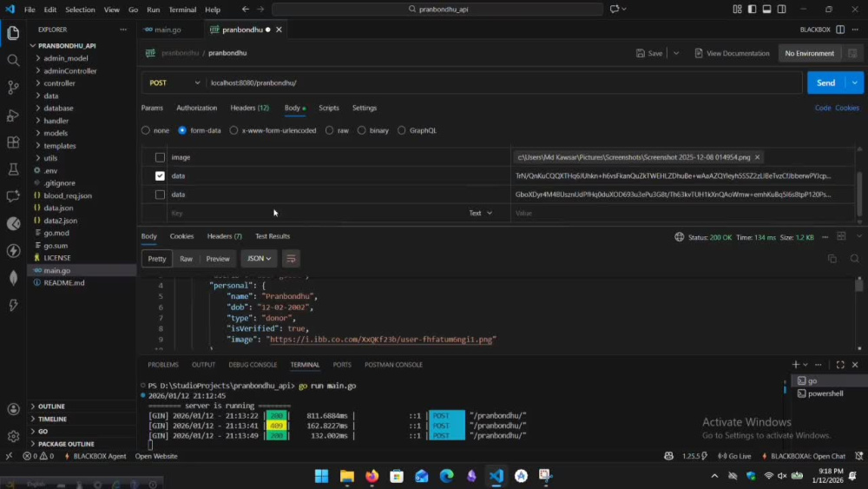
Task: Open the Send button dropdown arrow
Action: pyautogui.click(x=854, y=83)
